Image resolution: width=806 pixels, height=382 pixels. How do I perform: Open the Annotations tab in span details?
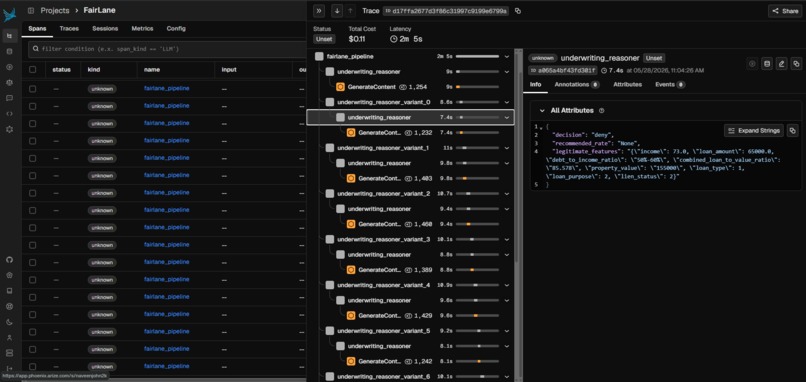(577, 84)
